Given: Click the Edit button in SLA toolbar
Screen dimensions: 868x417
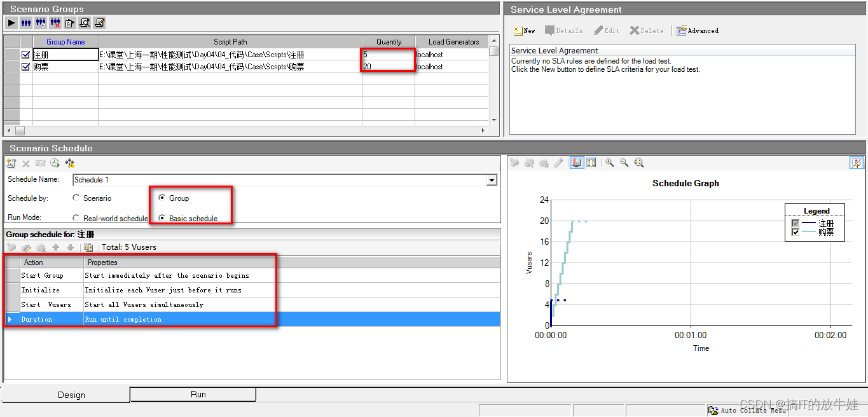Looking at the screenshot, I should (x=607, y=31).
